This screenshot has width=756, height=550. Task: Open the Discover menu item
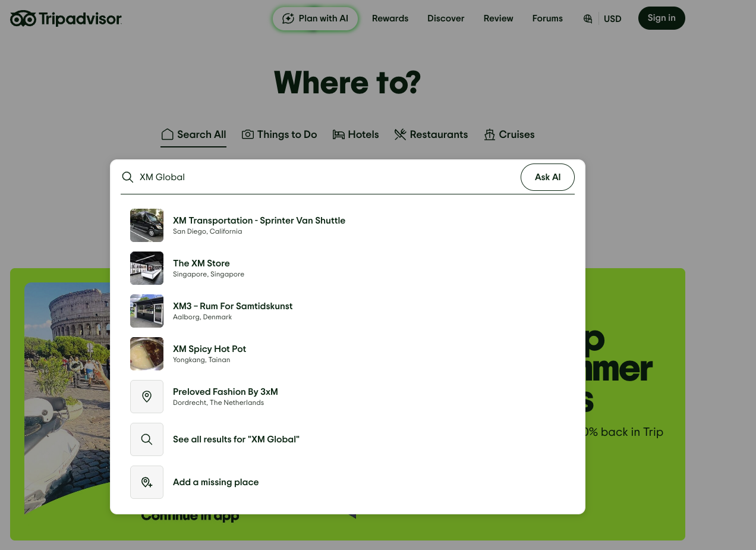click(446, 18)
